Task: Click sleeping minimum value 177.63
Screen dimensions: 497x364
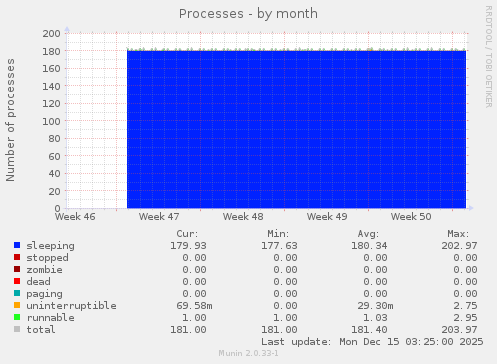Action: [279, 246]
